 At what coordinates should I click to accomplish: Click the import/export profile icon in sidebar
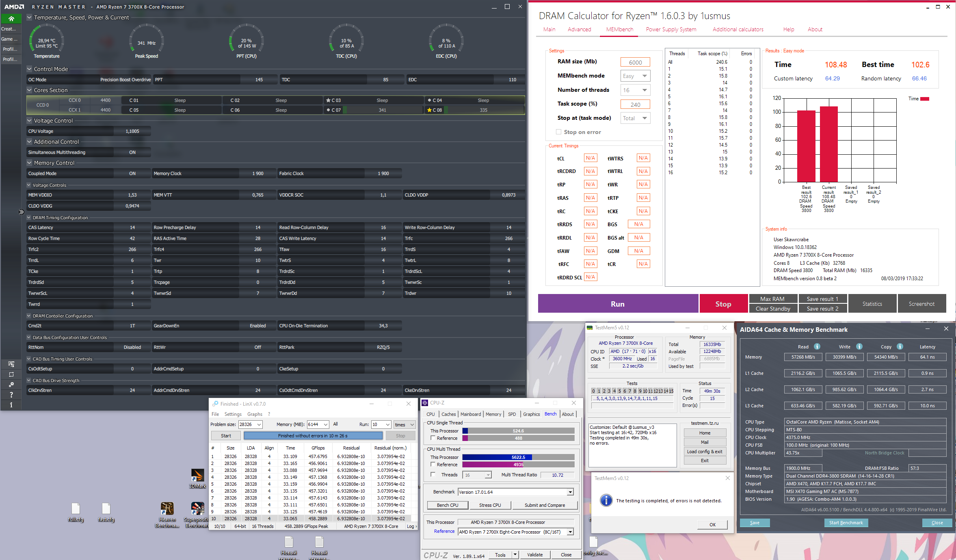click(11, 364)
